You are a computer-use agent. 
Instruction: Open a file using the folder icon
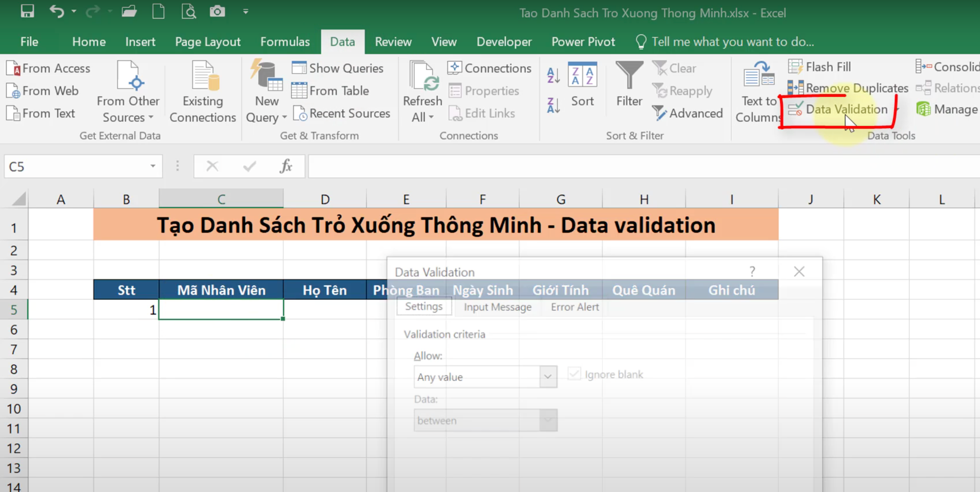coord(129,12)
